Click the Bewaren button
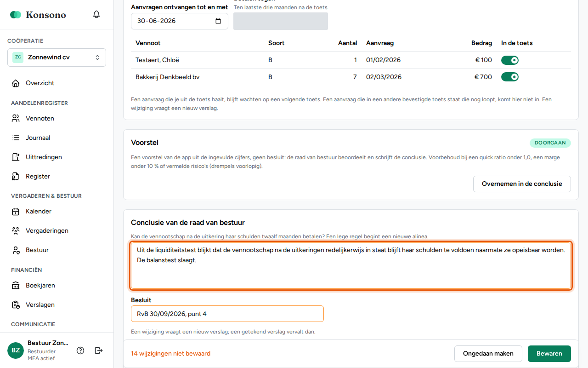Screen dimensions: 588x368 [549, 354]
